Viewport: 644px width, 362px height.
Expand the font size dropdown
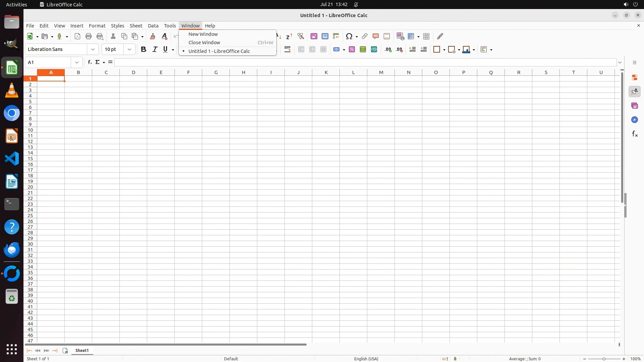coord(129,50)
